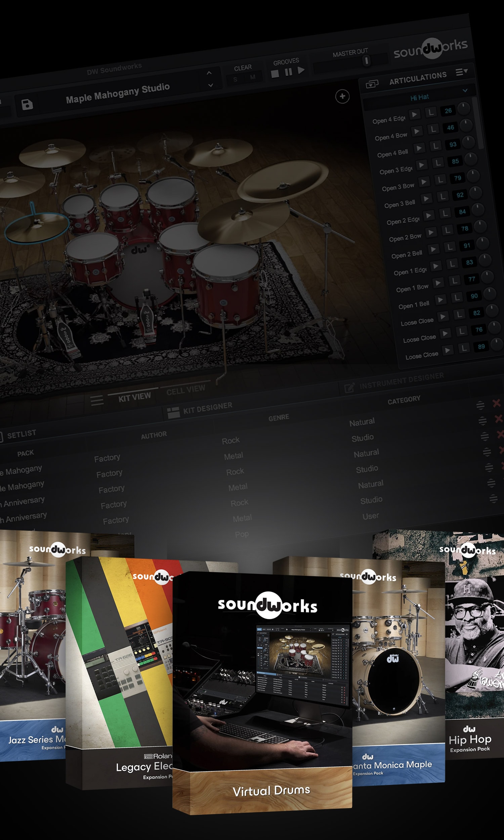Click the MIDI note value 26 field

click(x=448, y=111)
